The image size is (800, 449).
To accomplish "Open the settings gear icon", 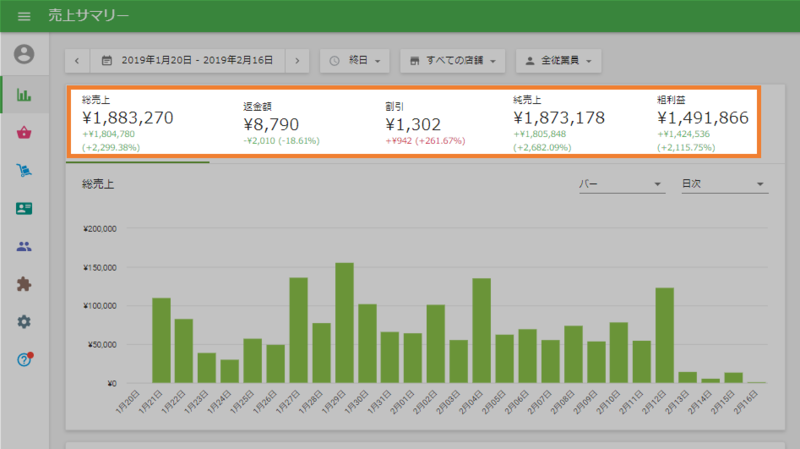I will click(24, 322).
